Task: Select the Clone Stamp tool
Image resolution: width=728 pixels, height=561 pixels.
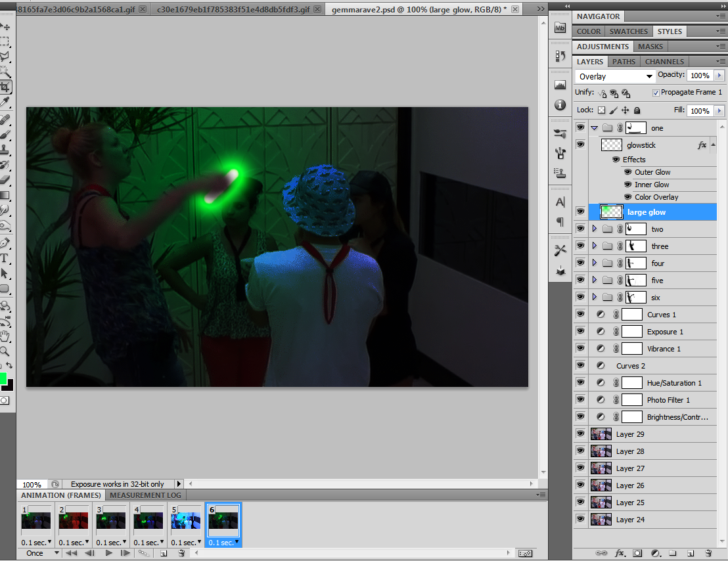Action: pos(5,149)
